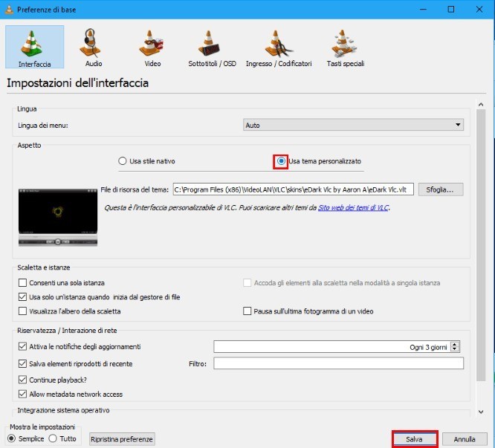Image resolution: width=495 pixels, height=448 pixels.
Task: Click the Ripristina preferenze button
Action: pos(122,439)
